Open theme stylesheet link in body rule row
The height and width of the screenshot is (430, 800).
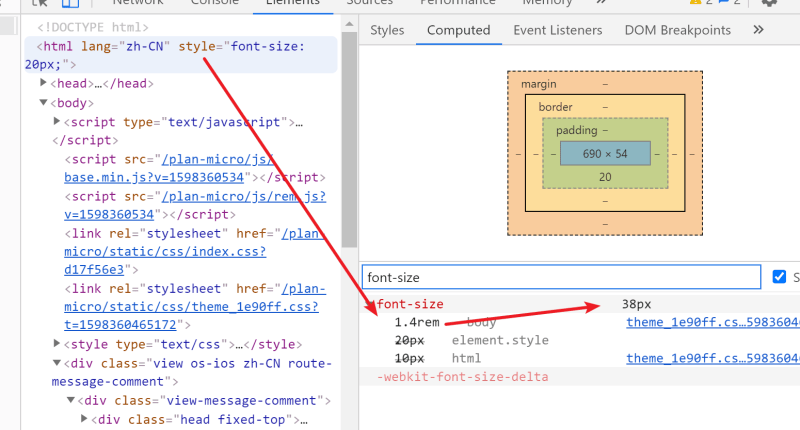(713, 322)
